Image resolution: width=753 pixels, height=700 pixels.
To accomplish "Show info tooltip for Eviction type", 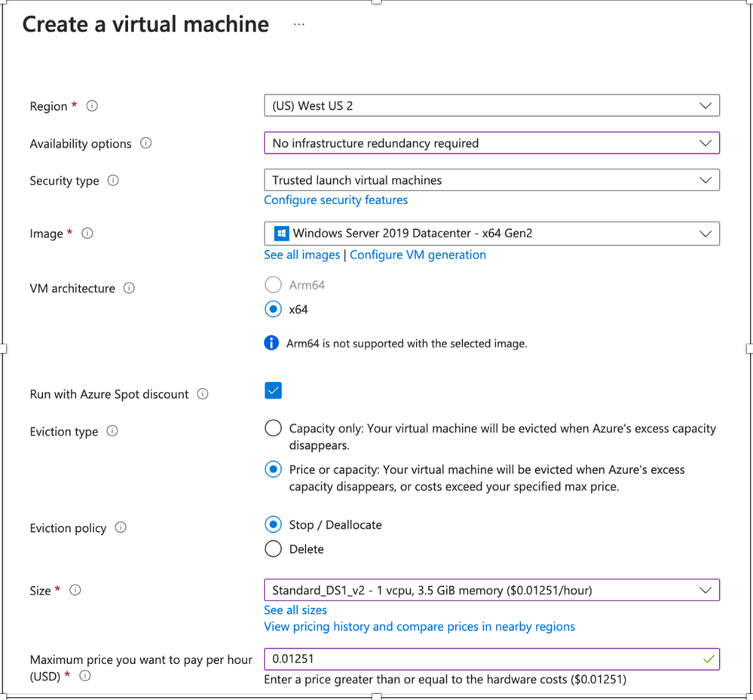I will pyautogui.click(x=112, y=431).
